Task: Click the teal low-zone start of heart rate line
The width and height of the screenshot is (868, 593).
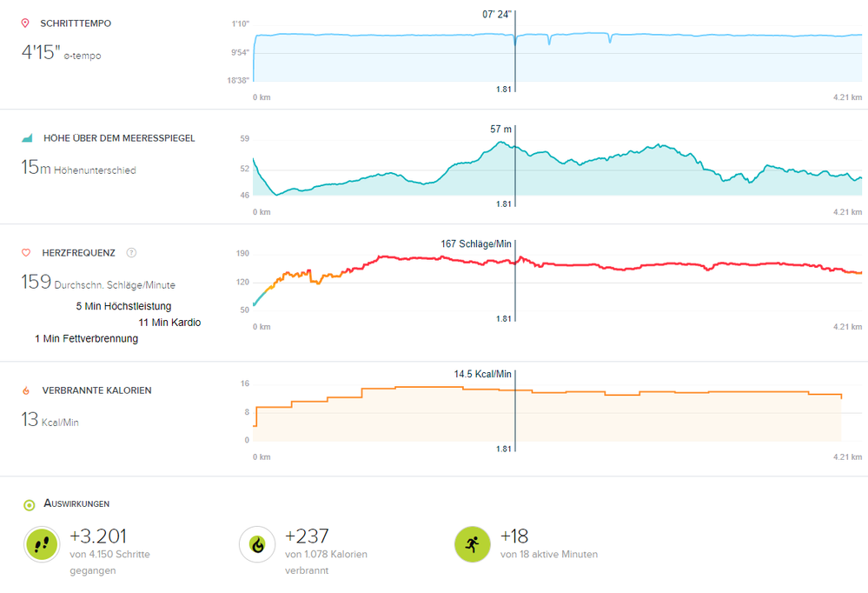Action: pos(260,297)
